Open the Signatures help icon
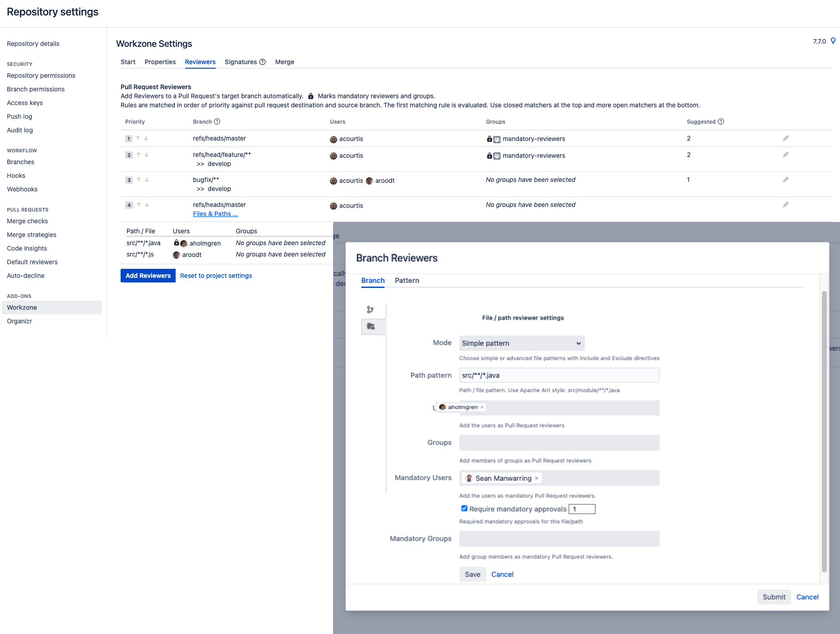 coord(263,62)
